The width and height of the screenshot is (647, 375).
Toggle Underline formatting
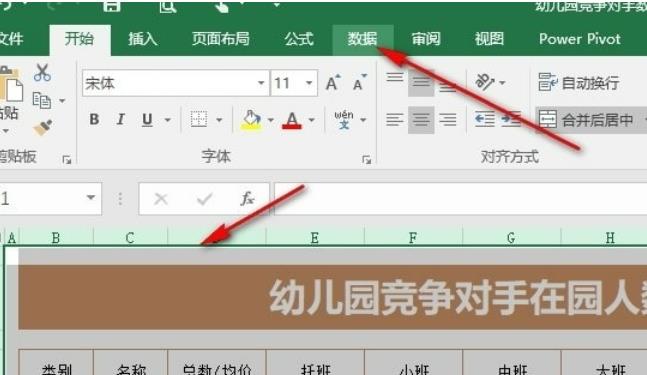(x=147, y=120)
